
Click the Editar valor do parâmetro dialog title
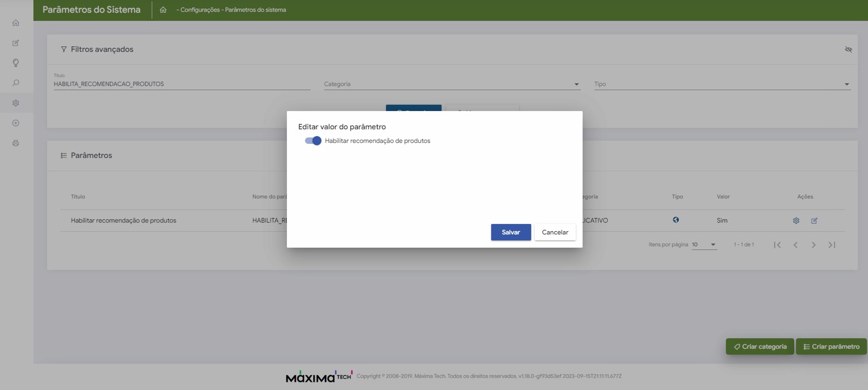coord(342,126)
